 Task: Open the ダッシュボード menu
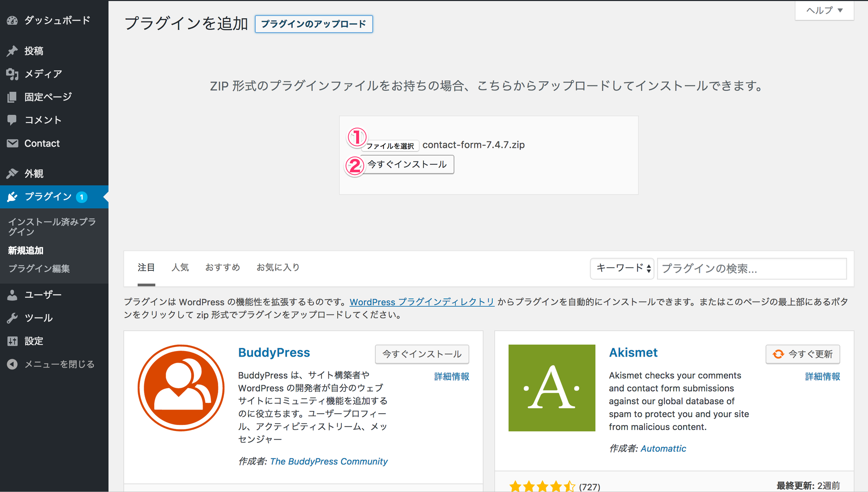click(54, 20)
